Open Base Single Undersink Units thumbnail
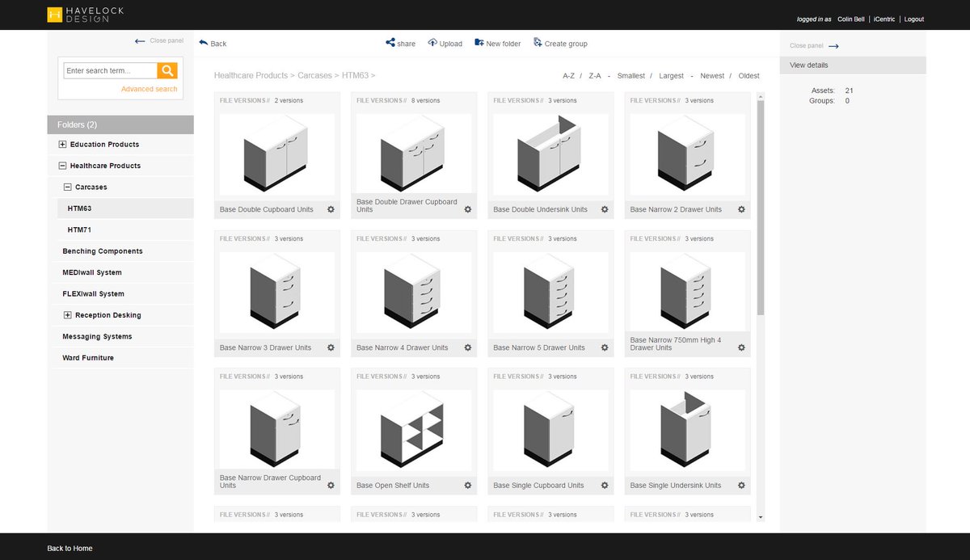This screenshot has height=560, width=970. click(688, 430)
